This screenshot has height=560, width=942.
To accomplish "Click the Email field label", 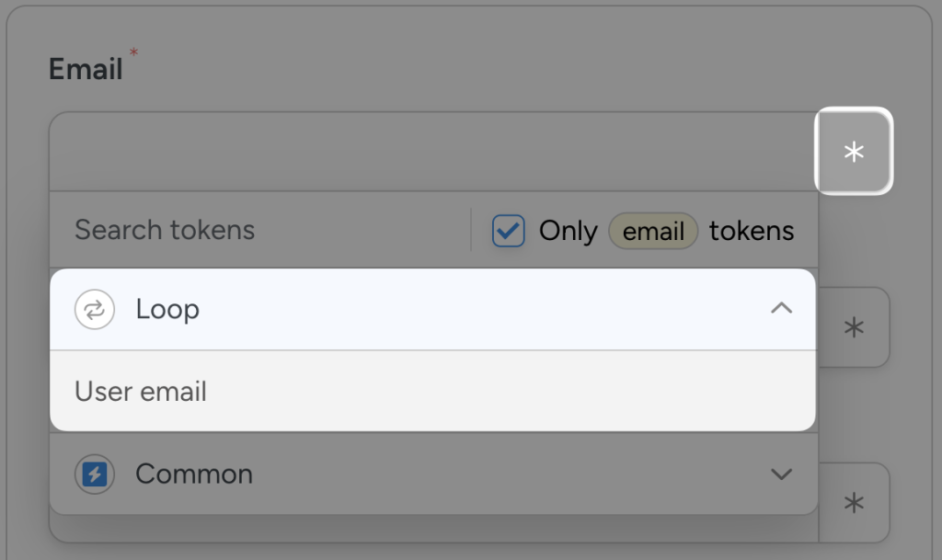I will (85, 68).
